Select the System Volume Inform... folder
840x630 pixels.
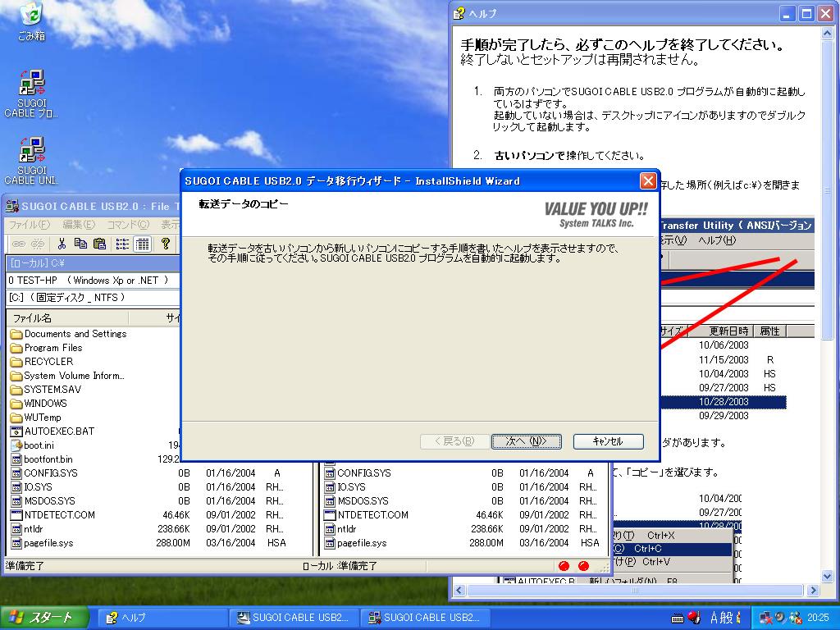[x=67, y=376]
